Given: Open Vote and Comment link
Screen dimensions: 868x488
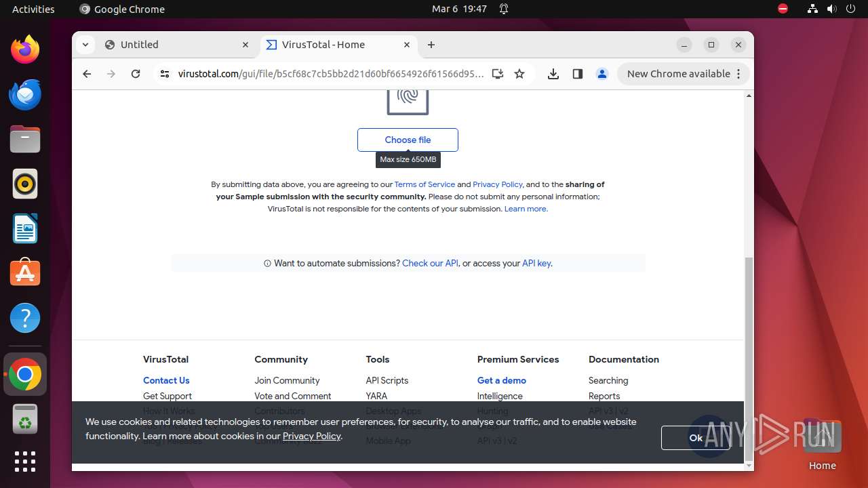Looking at the screenshot, I should pyautogui.click(x=293, y=396).
